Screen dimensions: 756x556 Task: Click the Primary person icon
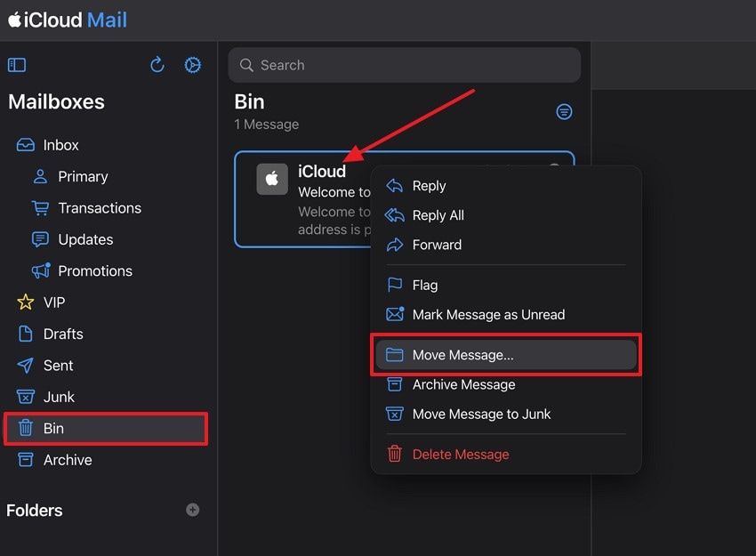pos(41,176)
